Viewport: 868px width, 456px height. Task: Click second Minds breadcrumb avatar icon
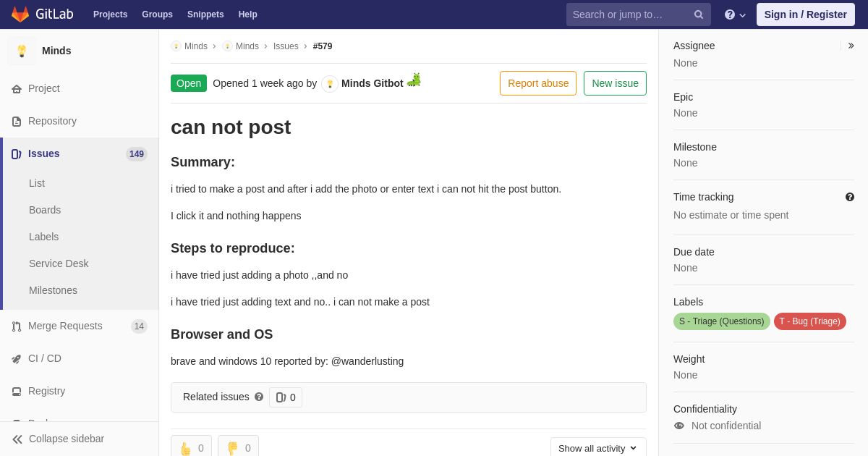coord(227,46)
